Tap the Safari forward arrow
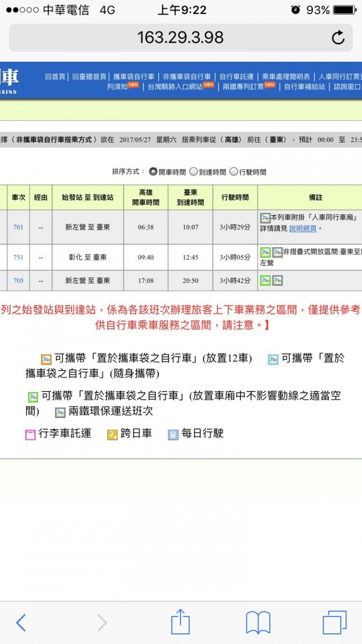This screenshot has height=644, width=362. (102, 623)
